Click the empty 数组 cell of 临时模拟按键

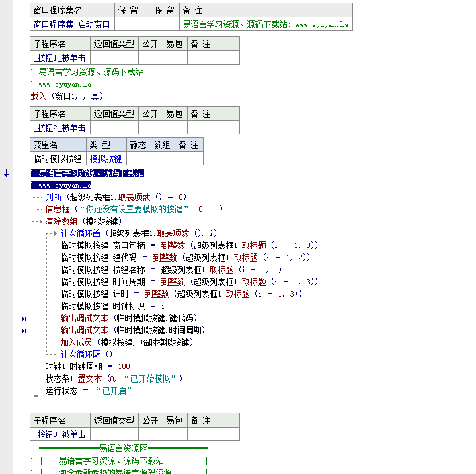click(x=163, y=159)
